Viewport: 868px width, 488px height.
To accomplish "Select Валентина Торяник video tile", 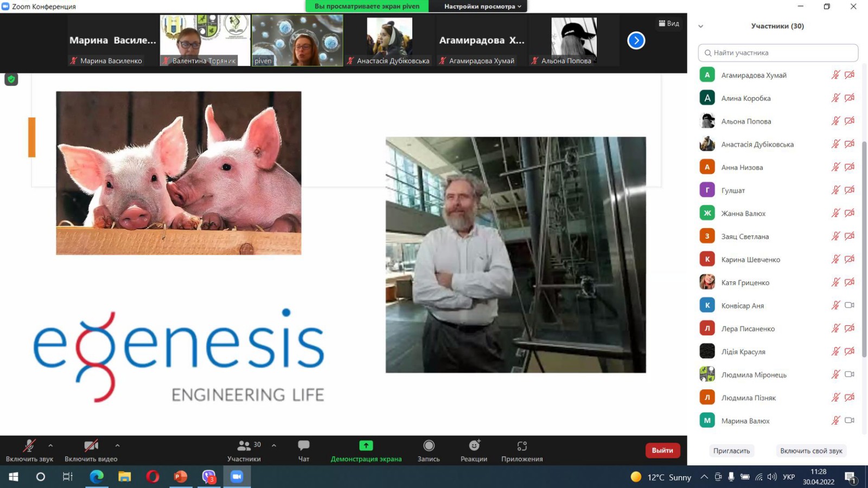I will tap(205, 41).
